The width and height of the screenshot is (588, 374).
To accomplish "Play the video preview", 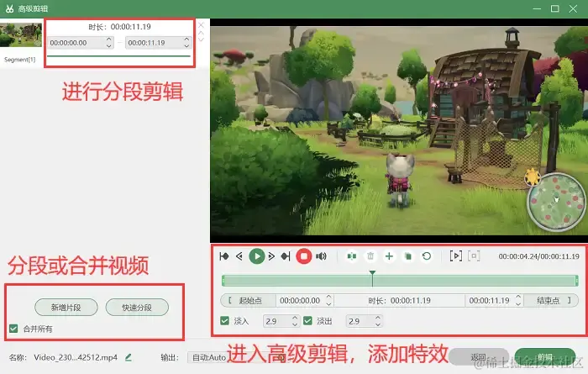I will point(257,256).
